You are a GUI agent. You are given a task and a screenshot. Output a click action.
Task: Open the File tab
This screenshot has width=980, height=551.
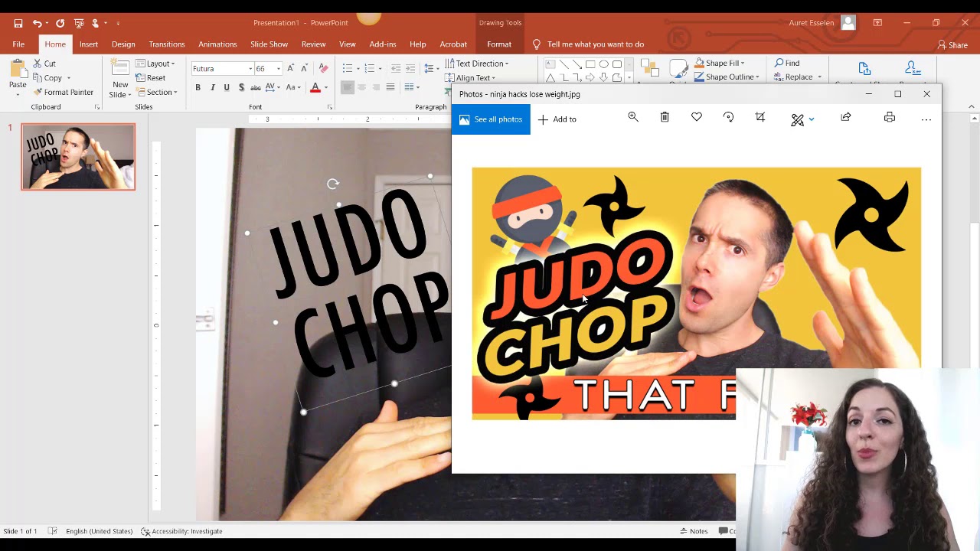tap(18, 44)
